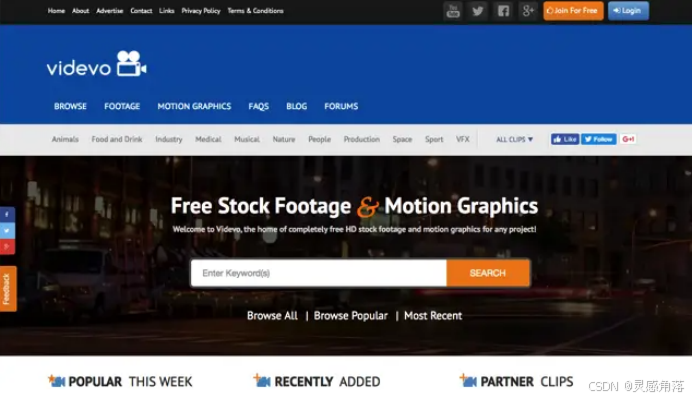
Task: Select the Space category
Action: [x=402, y=140]
